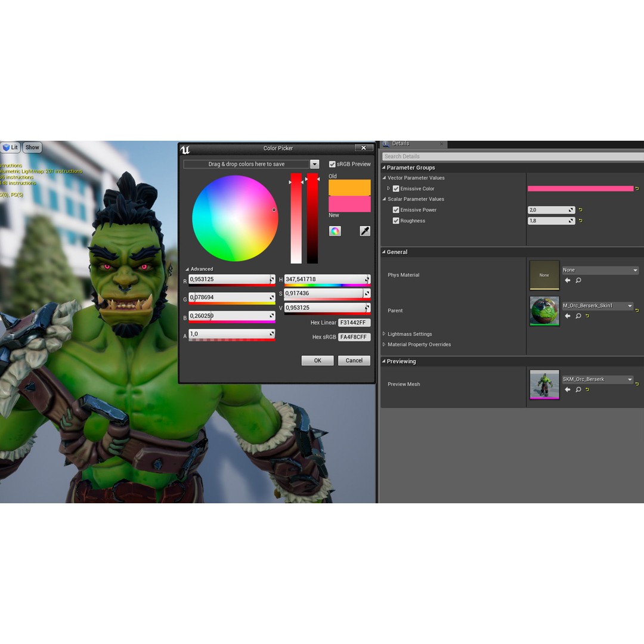Click the Phys Material None thumbnail
The image size is (644, 644).
tap(544, 275)
